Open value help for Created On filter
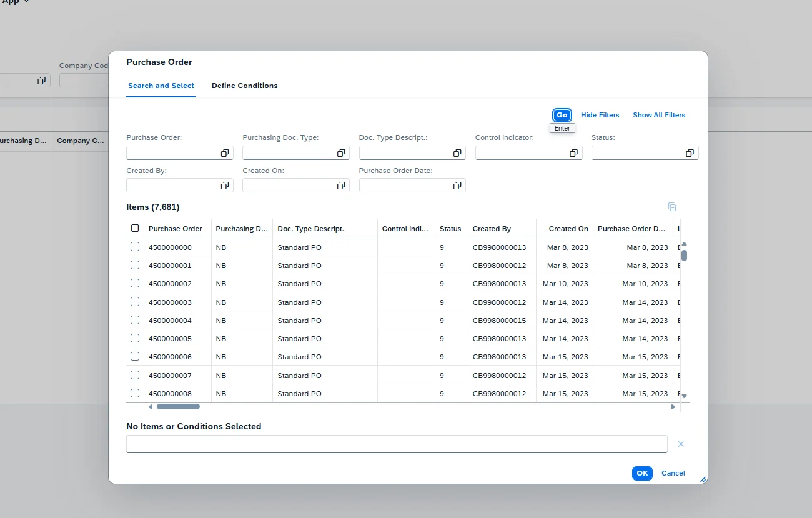This screenshot has height=518, width=812. (341, 186)
